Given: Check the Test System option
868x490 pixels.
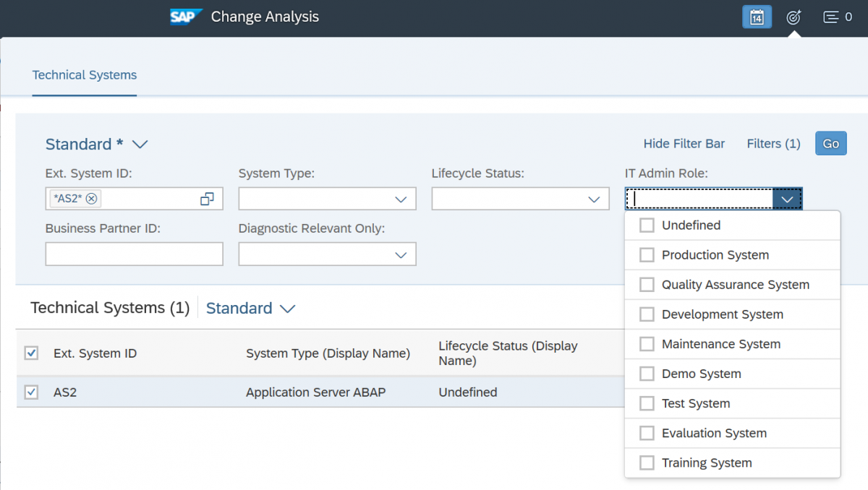Looking at the screenshot, I should coord(646,403).
